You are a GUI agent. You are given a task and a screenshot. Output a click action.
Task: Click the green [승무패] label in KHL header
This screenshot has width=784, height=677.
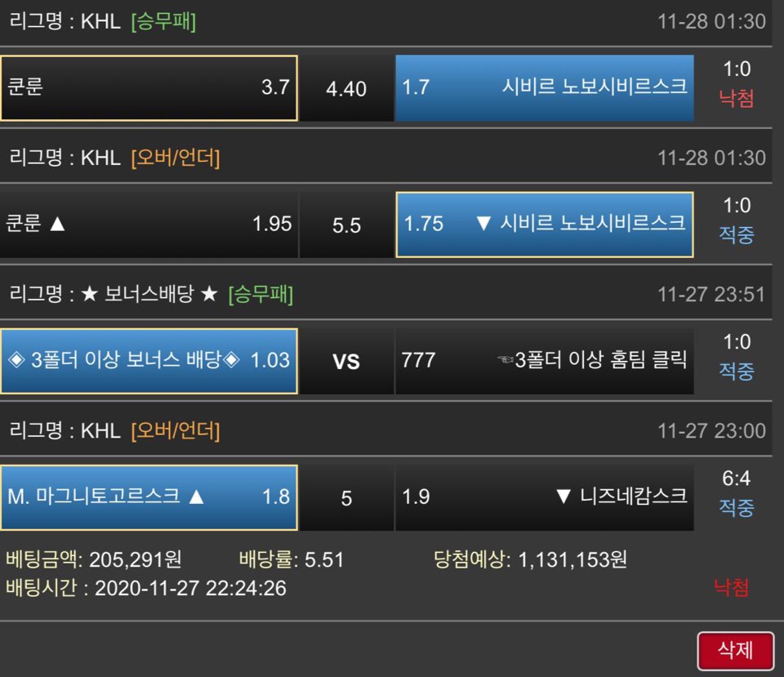coord(163,21)
